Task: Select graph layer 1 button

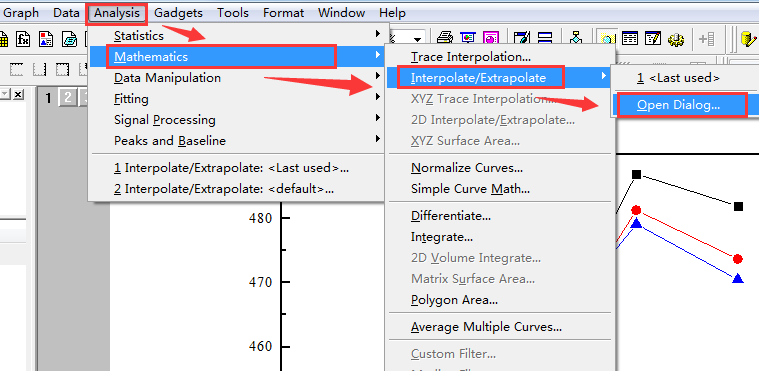Action: (48, 98)
